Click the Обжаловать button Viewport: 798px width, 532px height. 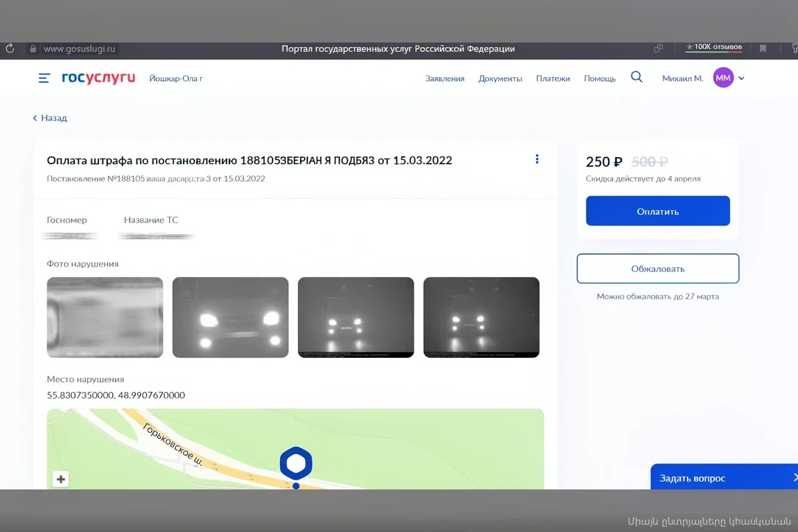tap(658, 269)
